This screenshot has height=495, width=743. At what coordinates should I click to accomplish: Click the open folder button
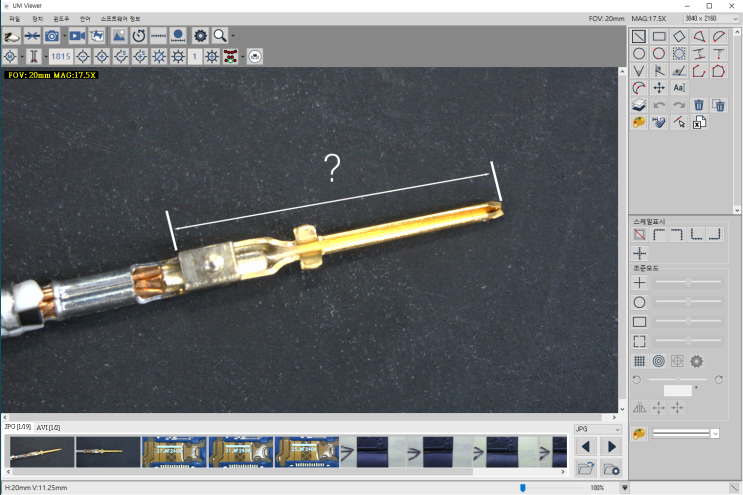586,469
